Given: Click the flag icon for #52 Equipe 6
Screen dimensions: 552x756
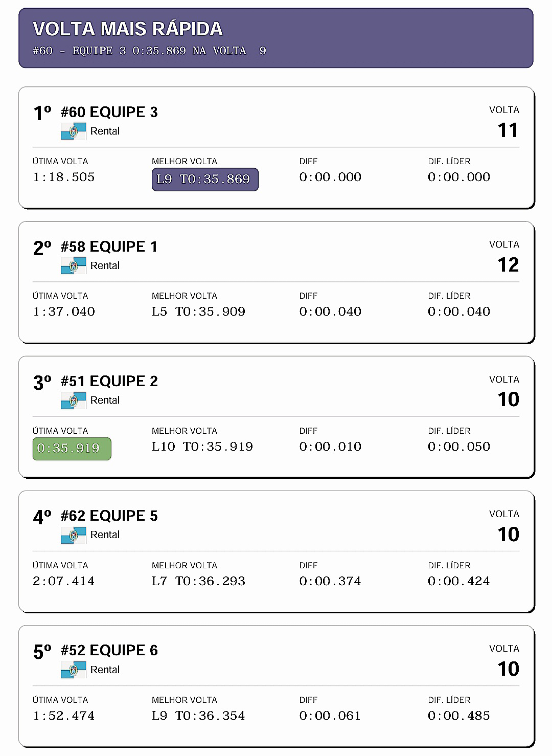Looking at the screenshot, I should point(73,670).
